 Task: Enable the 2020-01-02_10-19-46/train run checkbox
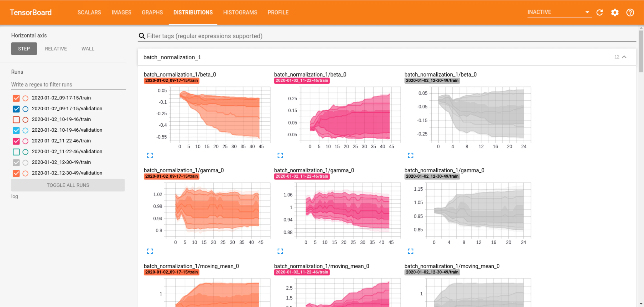pyautogui.click(x=16, y=120)
